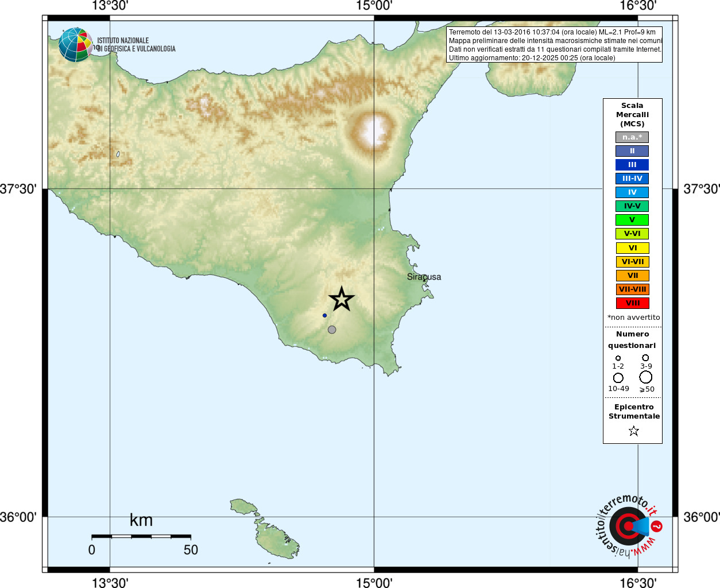The height and width of the screenshot is (588, 720).
Task: Click the Mappa preliminare description line
Action: (x=556, y=41)
